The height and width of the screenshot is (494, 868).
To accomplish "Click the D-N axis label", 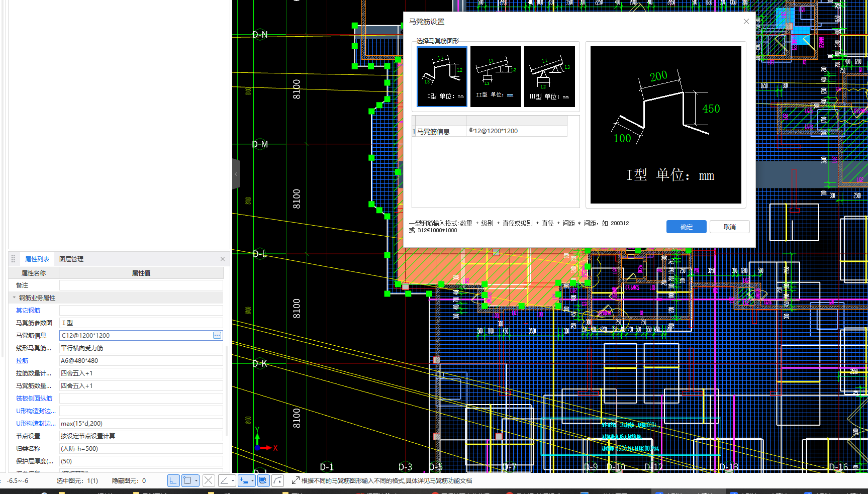I will pos(260,35).
